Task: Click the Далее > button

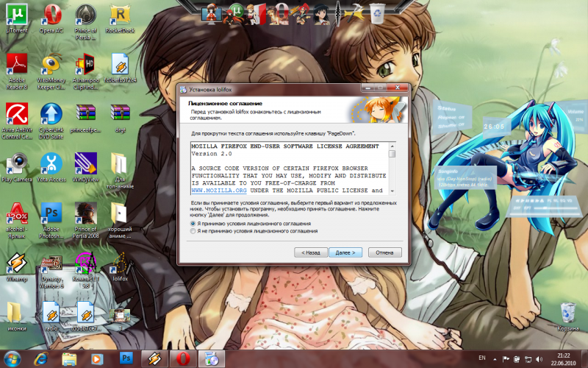Action: point(345,252)
